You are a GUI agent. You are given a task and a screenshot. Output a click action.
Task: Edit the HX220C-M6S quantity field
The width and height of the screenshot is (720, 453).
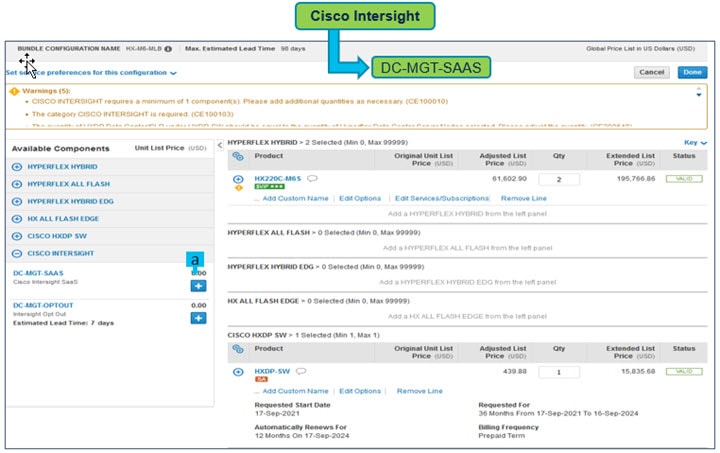tap(559, 179)
